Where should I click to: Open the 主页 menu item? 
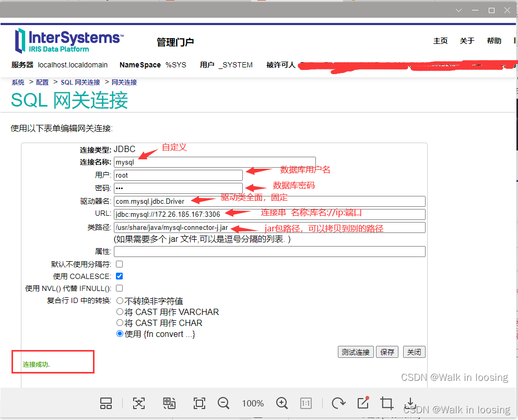tap(440, 40)
